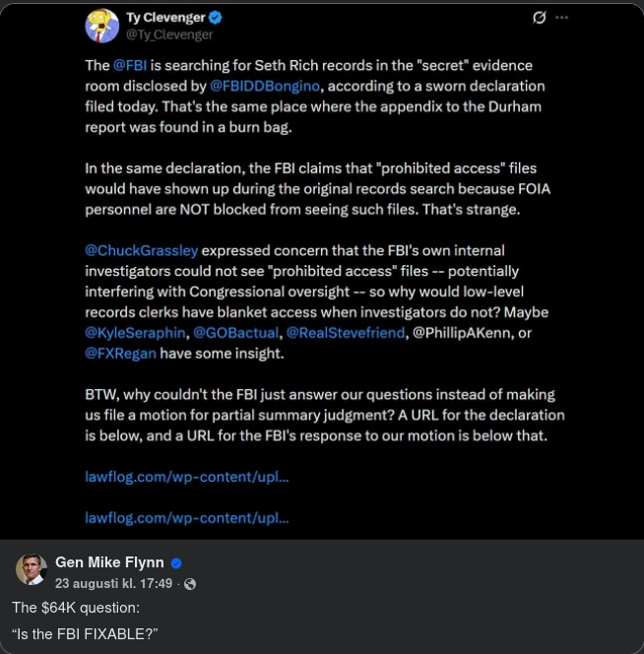Open the Gen Mike Flynn profile name
This screenshot has width=644, height=654.
coord(109,562)
